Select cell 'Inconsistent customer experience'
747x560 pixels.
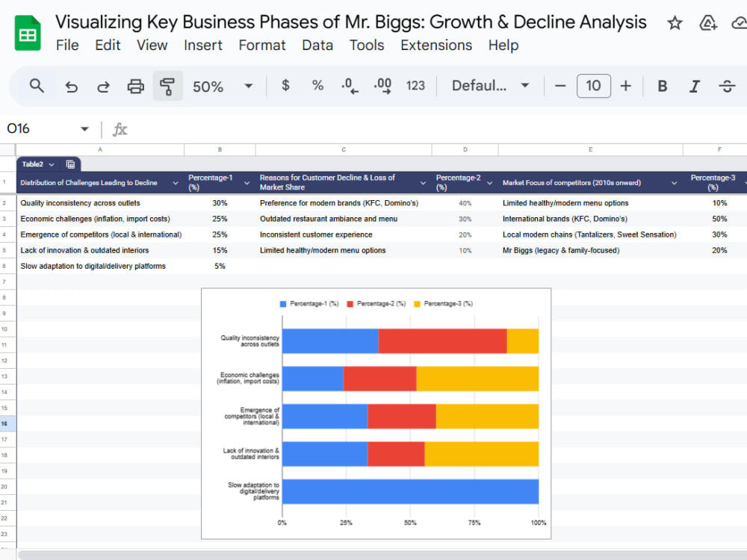(x=344, y=234)
